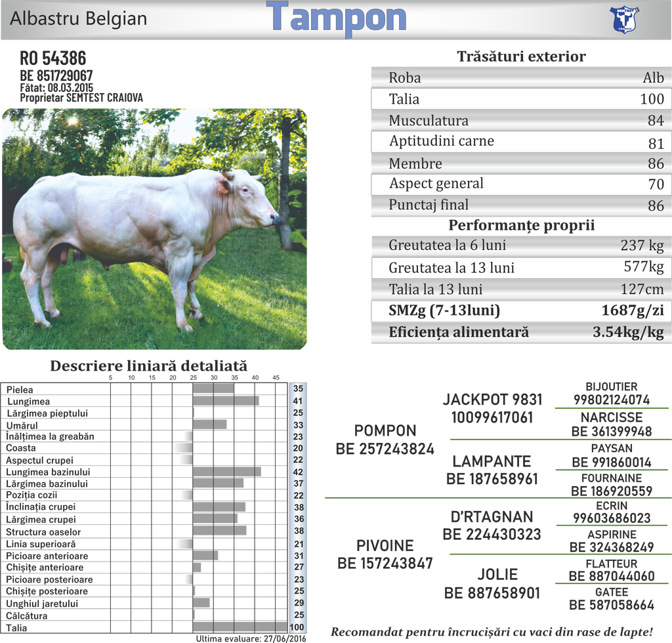
Task: Click the Semtest Craiova logo
Action: 625,19
